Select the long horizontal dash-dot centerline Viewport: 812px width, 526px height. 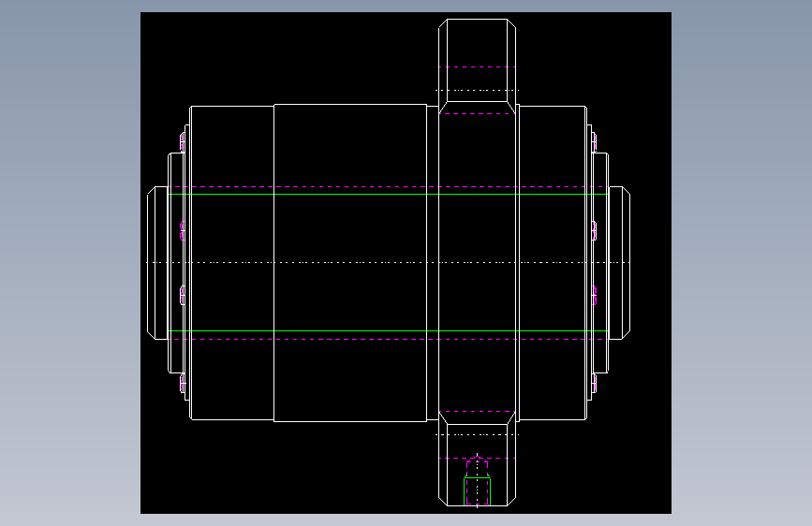point(389,262)
